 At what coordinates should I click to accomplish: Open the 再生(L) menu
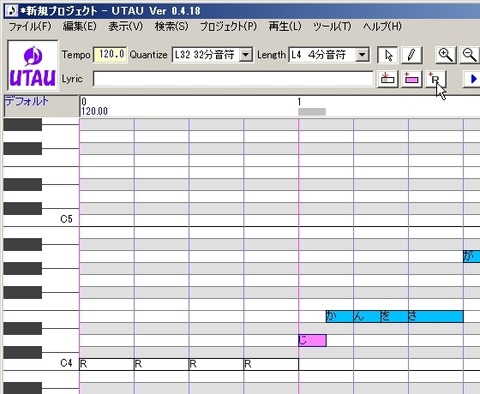285,27
